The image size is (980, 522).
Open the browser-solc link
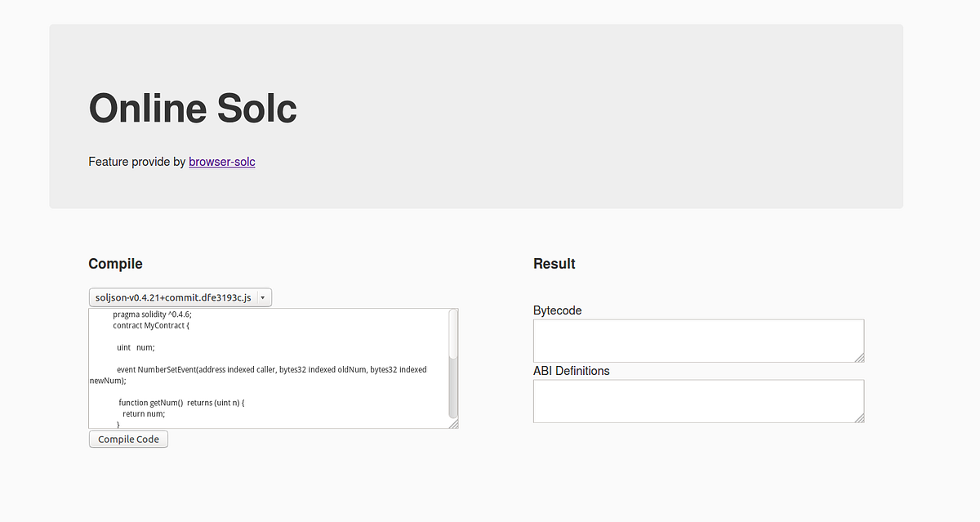pos(221,162)
